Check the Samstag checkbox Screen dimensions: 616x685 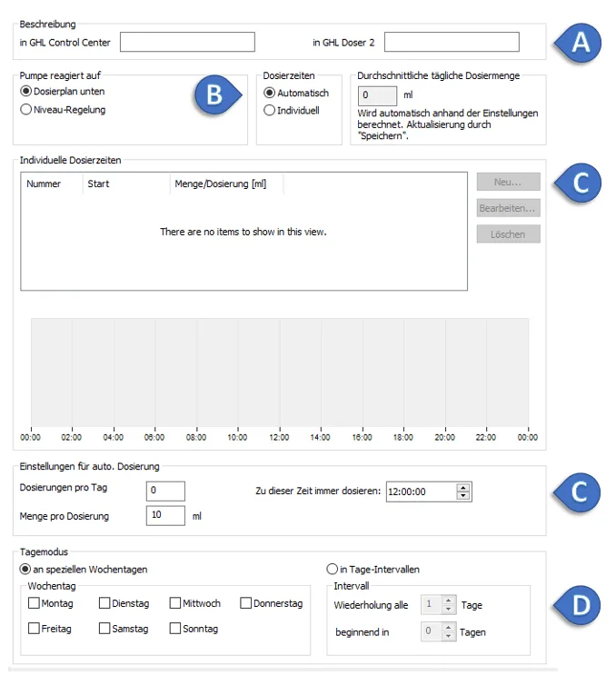pos(104,628)
